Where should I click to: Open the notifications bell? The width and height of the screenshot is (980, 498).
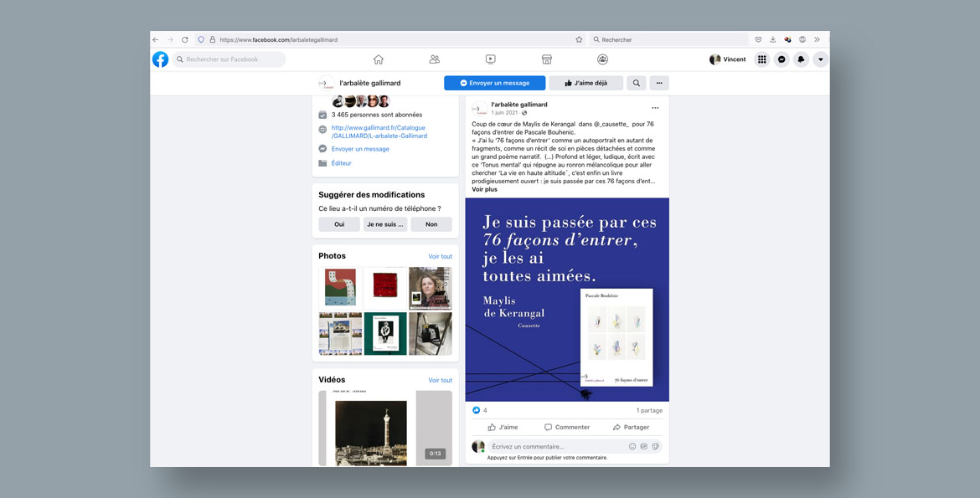802,59
